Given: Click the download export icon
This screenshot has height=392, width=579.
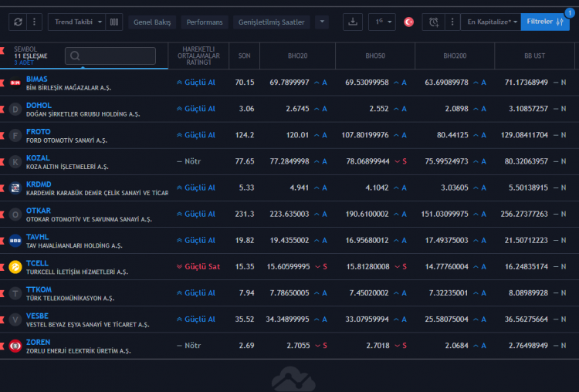Looking at the screenshot, I should 353,22.
